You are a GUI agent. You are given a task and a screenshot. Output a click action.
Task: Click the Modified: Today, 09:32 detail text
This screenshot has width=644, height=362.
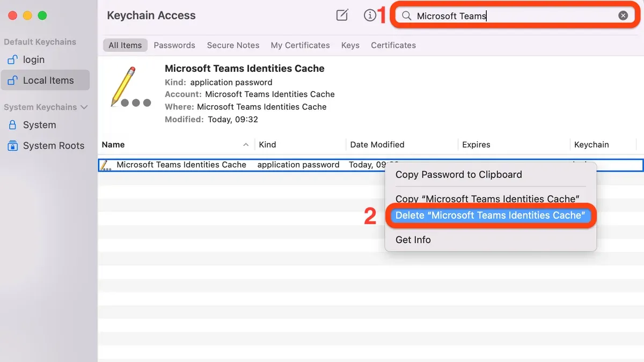click(211, 120)
